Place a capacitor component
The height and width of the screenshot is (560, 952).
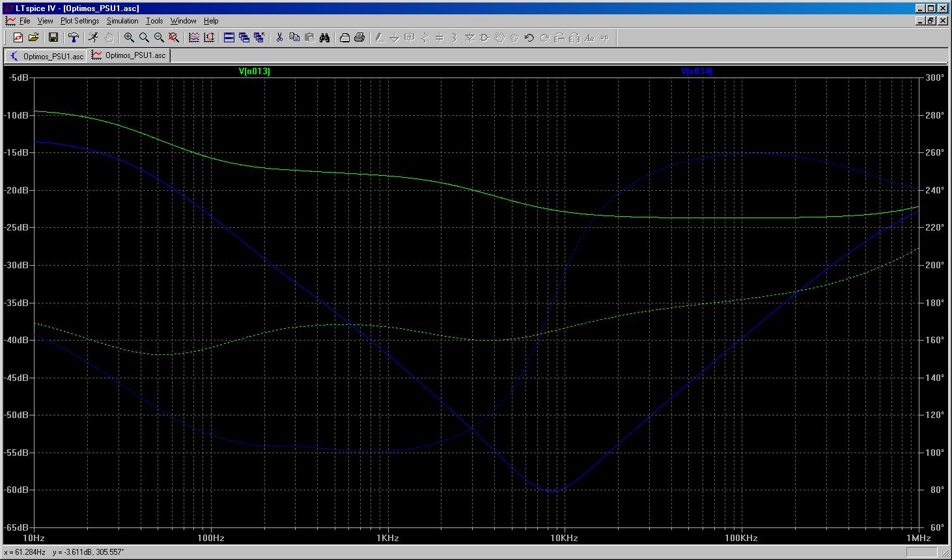coord(440,38)
